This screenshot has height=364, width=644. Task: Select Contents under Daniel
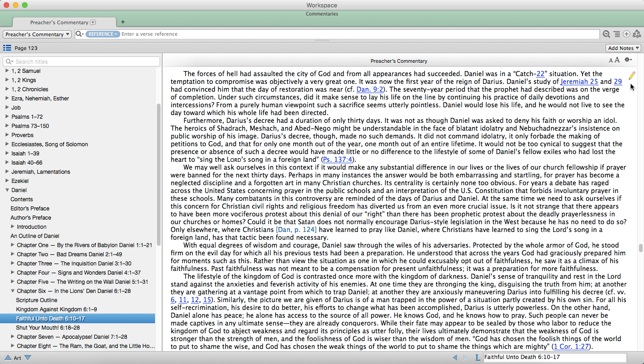point(22,199)
